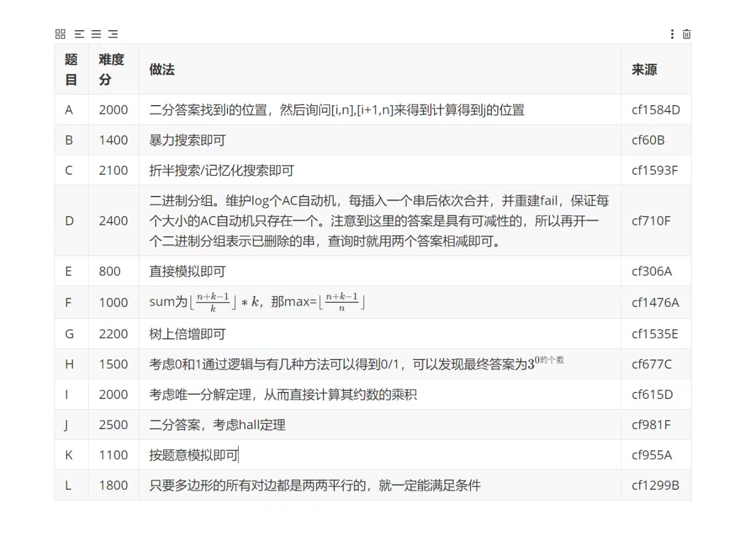The width and height of the screenshot is (756, 546).
Task: Click the 只要多边形的所有对边 solution cell
Action: [380, 485]
